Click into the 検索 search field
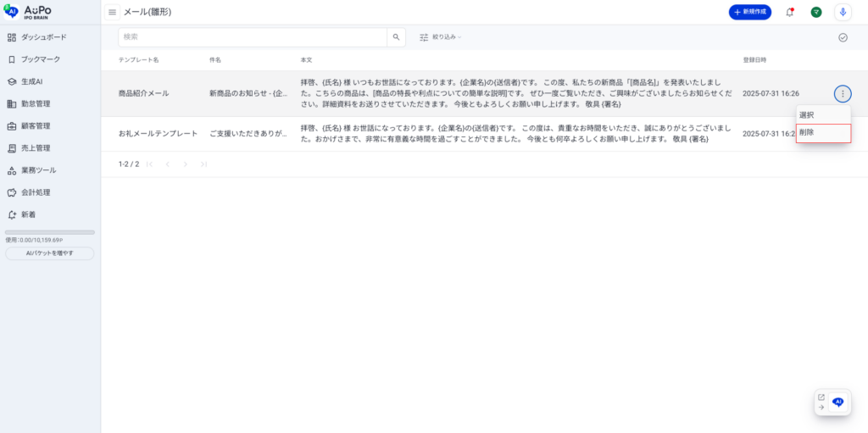 coord(253,37)
